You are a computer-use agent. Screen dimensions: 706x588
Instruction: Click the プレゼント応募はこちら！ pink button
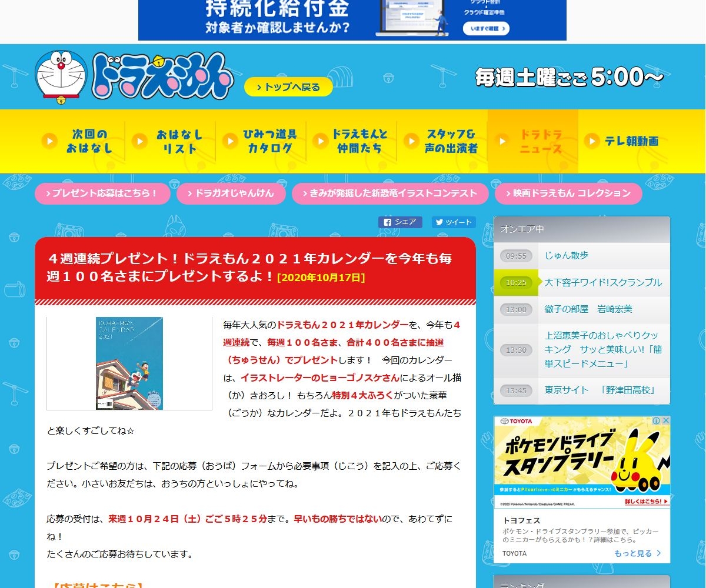102,193
